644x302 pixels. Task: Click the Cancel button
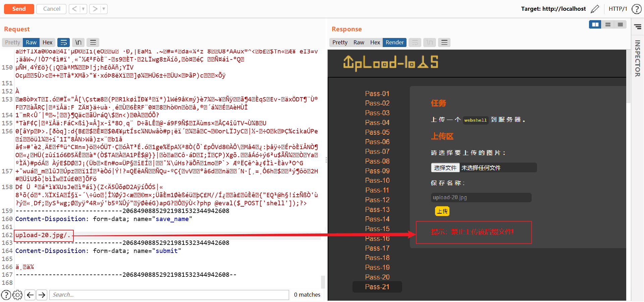pyautogui.click(x=52, y=9)
